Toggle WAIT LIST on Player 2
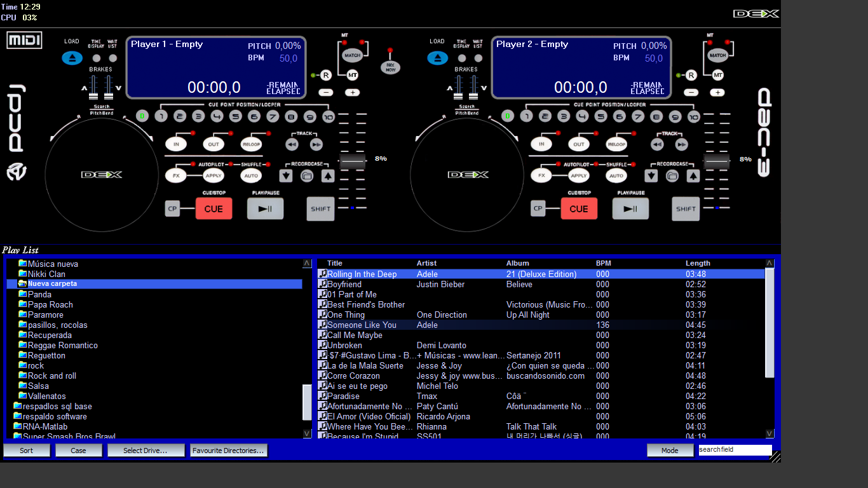 click(478, 58)
